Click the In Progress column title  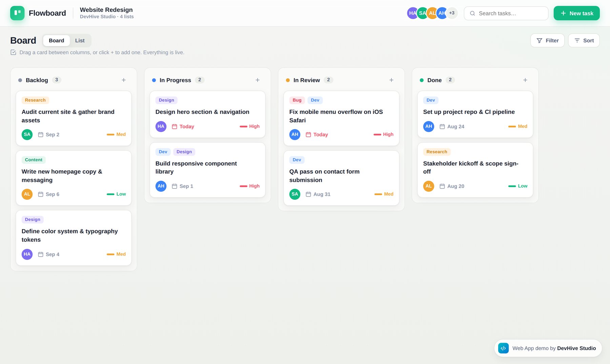point(175,80)
